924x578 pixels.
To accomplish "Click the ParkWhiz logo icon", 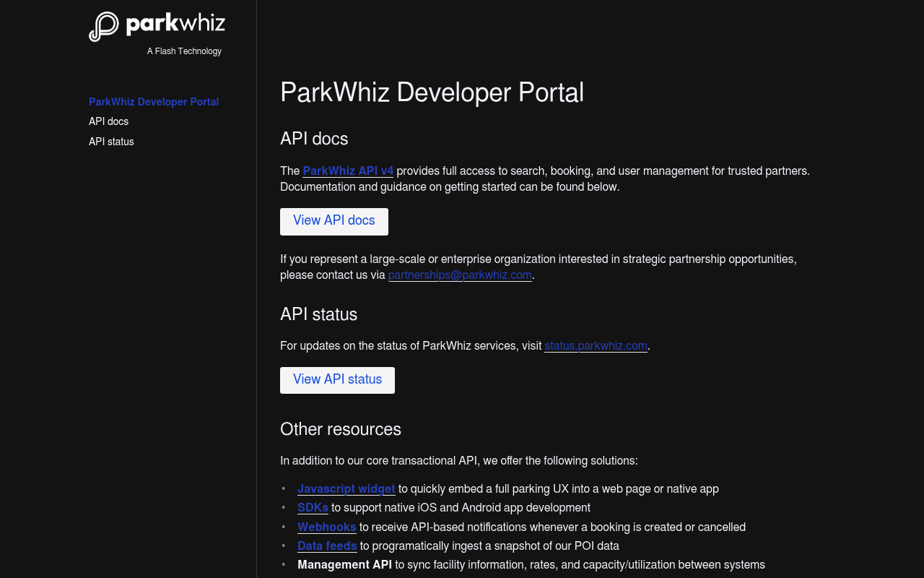I will pyautogui.click(x=104, y=27).
